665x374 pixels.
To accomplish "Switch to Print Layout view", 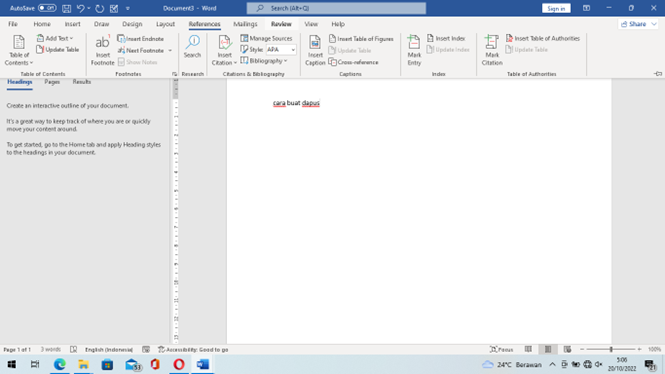I will click(548, 349).
